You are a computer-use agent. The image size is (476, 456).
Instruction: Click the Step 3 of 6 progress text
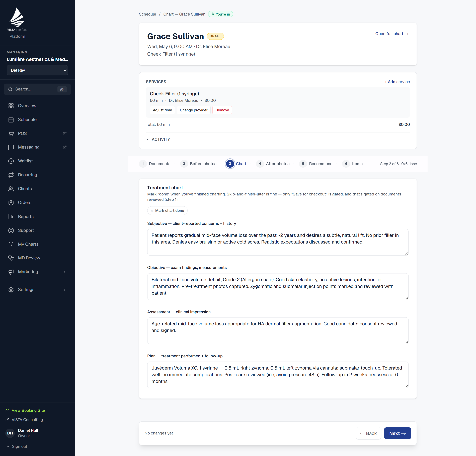(398, 164)
